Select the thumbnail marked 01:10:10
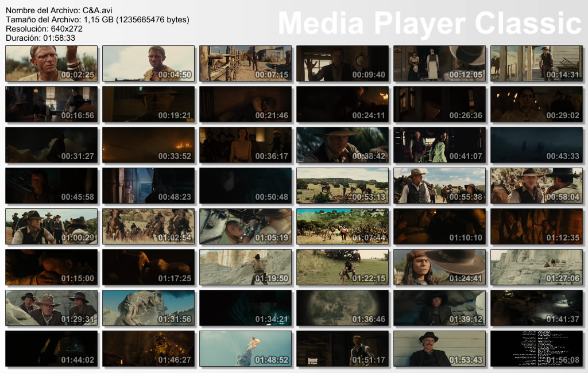588x373 pixels. click(439, 227)
